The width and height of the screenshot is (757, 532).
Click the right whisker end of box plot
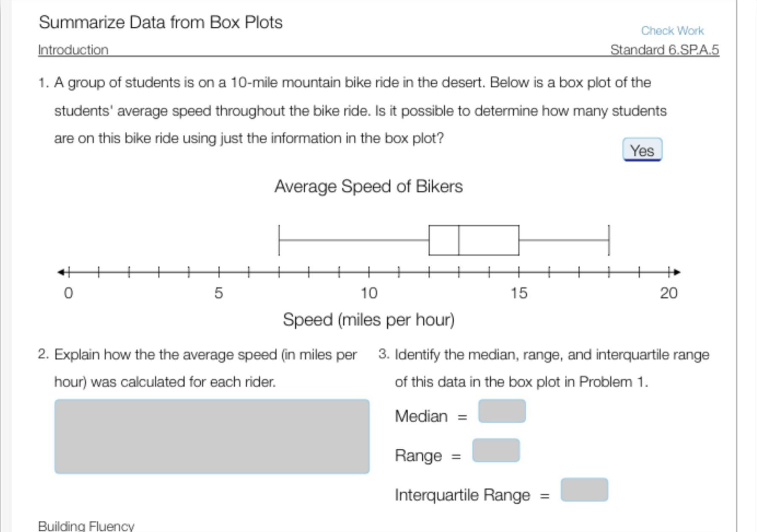609,240
